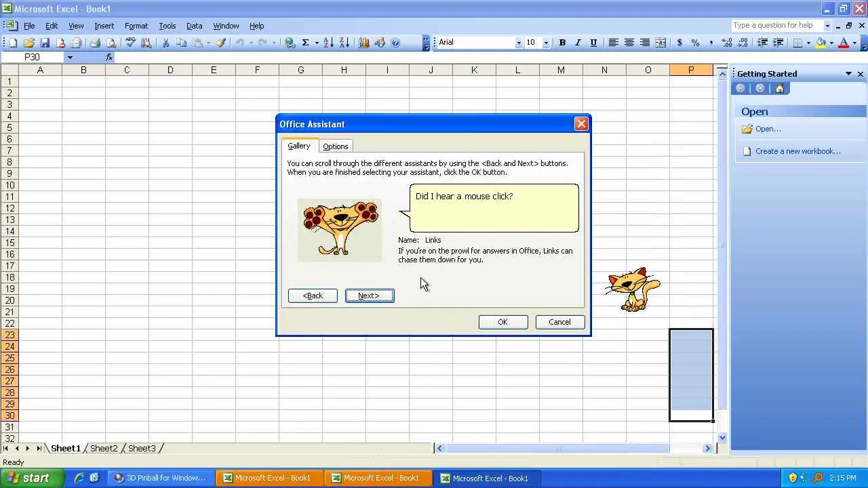Sort ascending A to Z
The image size is (868, 488).
pos(328,43)
